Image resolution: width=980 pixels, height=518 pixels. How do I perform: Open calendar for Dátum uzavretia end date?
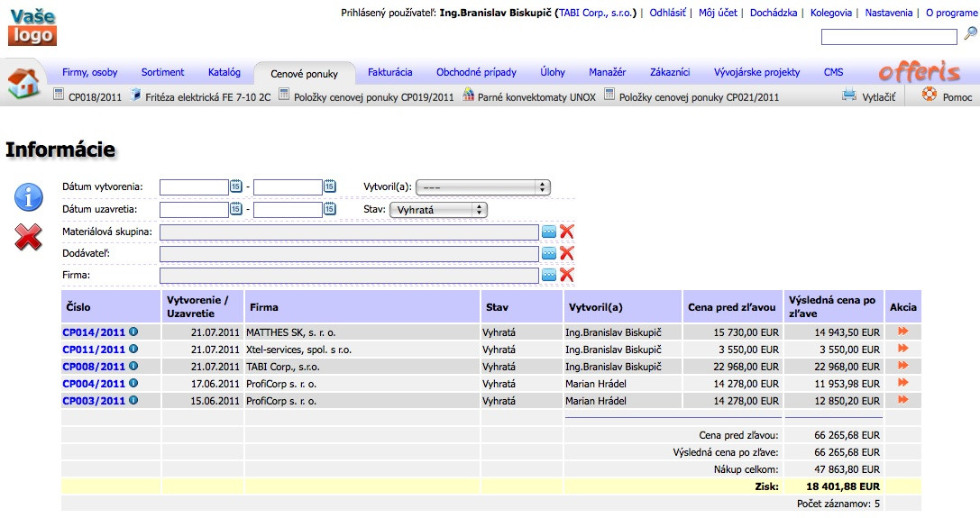pyautogui.click(x=329, y=209)
